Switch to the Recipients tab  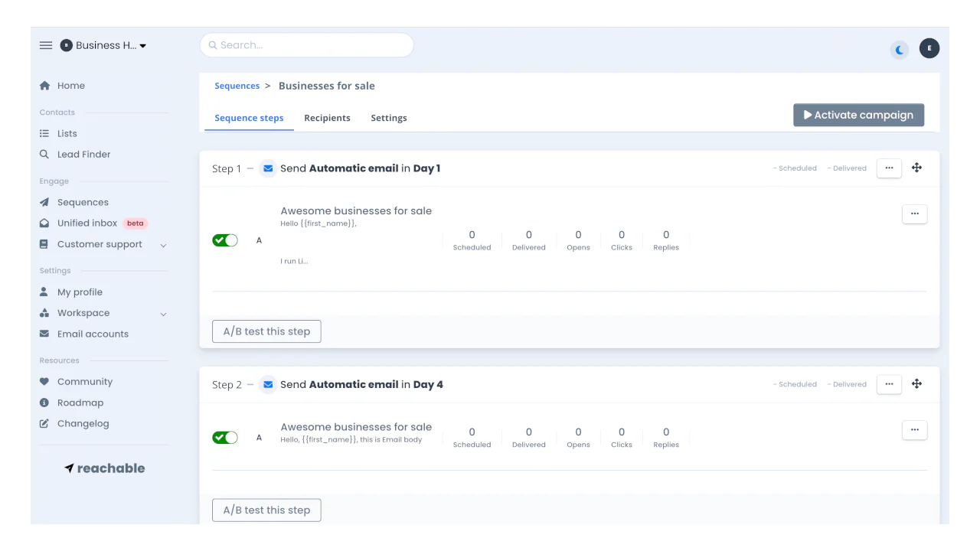327,118
